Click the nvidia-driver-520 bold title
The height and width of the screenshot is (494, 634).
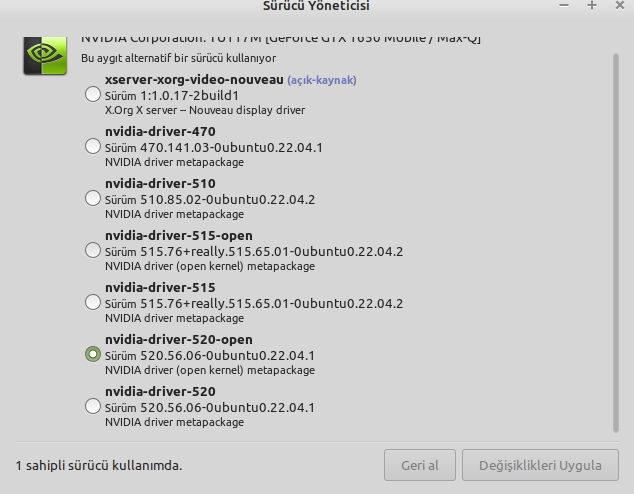160,392
